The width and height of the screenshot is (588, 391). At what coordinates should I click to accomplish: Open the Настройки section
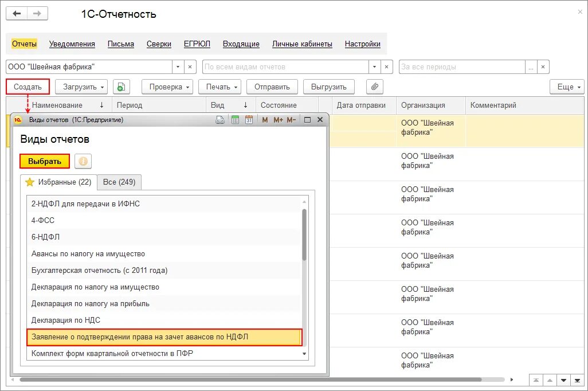(363, 44)
